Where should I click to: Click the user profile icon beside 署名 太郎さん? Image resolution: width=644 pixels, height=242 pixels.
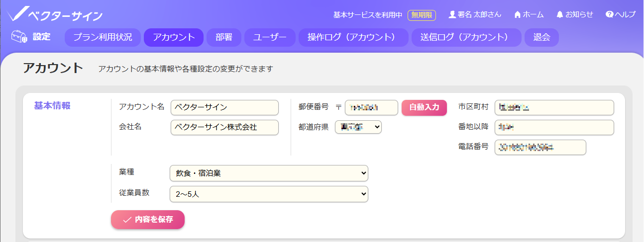[452, 15]
